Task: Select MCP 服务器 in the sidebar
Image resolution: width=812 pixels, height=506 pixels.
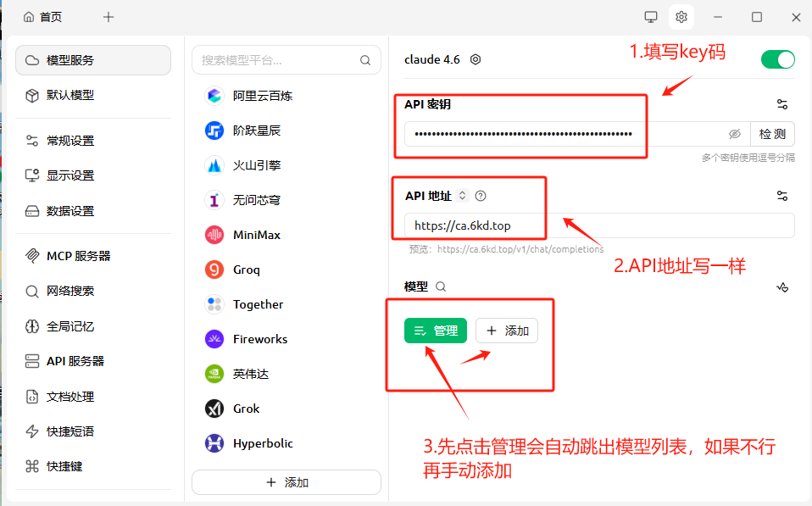Action: point(93,256)
